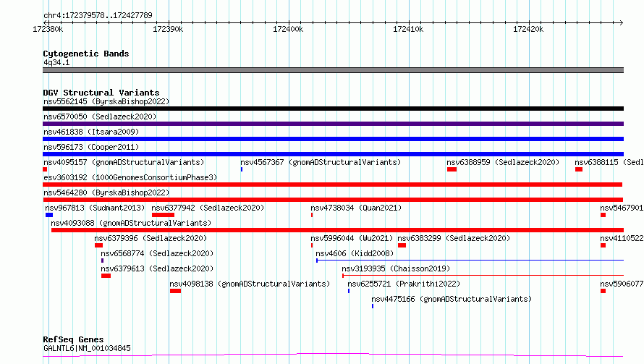Click thin red nsv3193935 variant line

[x=483, y=275]
